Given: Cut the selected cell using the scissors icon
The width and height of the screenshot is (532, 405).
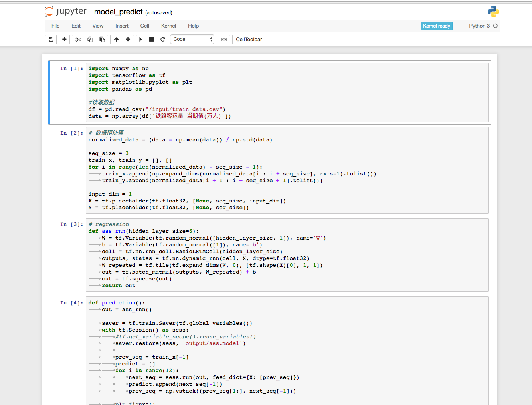Looking at the screenshot, I should 78,40.
